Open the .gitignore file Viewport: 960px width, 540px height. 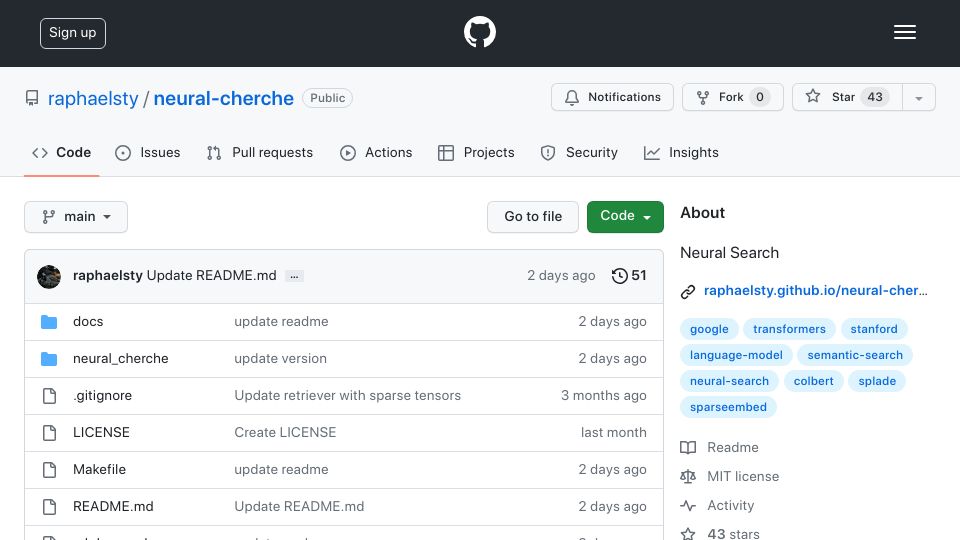(102, 396)
